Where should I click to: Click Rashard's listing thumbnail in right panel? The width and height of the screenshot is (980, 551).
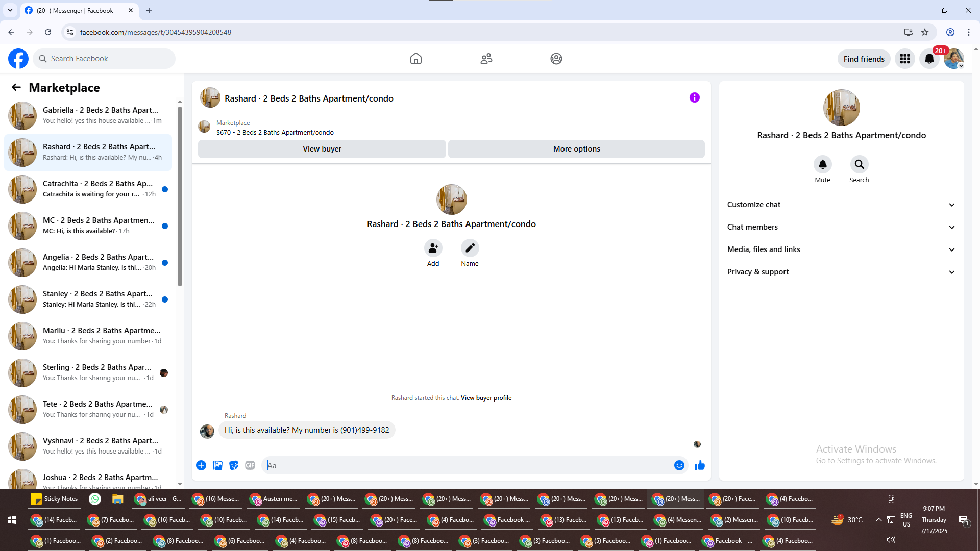pyautogui.click(x=841, y=108)
